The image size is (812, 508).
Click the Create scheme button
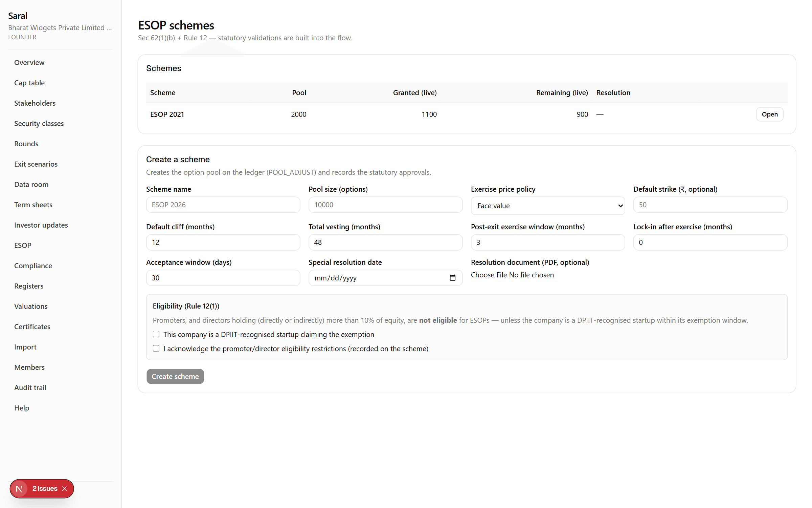point(175,376)
